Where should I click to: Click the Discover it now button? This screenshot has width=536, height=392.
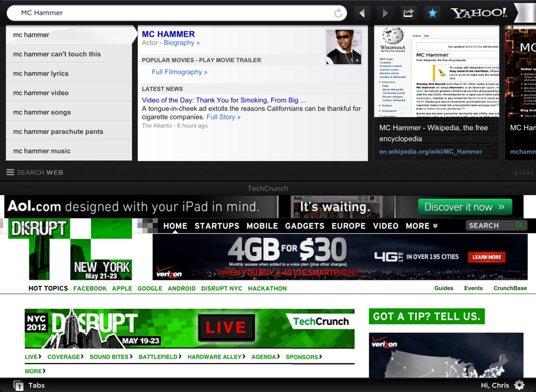tap(465, 207)
